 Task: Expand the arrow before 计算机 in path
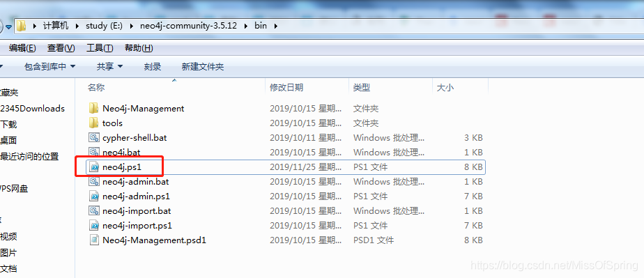tap(35, 26)
